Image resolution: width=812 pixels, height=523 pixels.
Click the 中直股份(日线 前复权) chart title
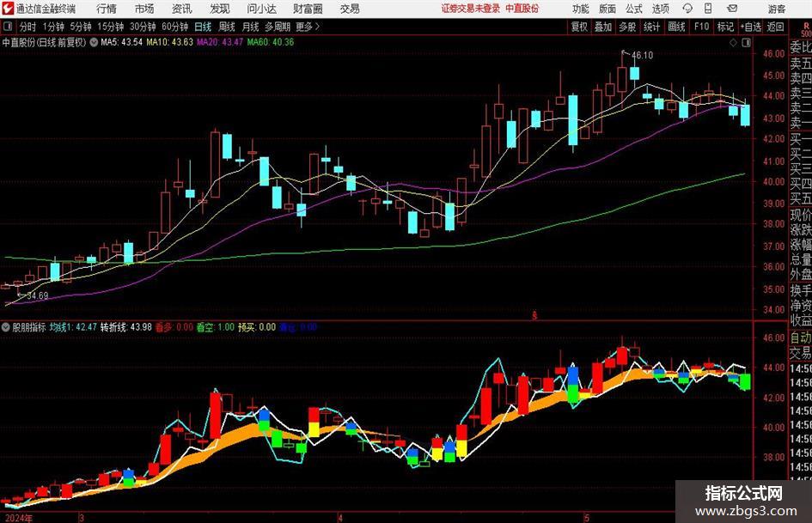44,42
